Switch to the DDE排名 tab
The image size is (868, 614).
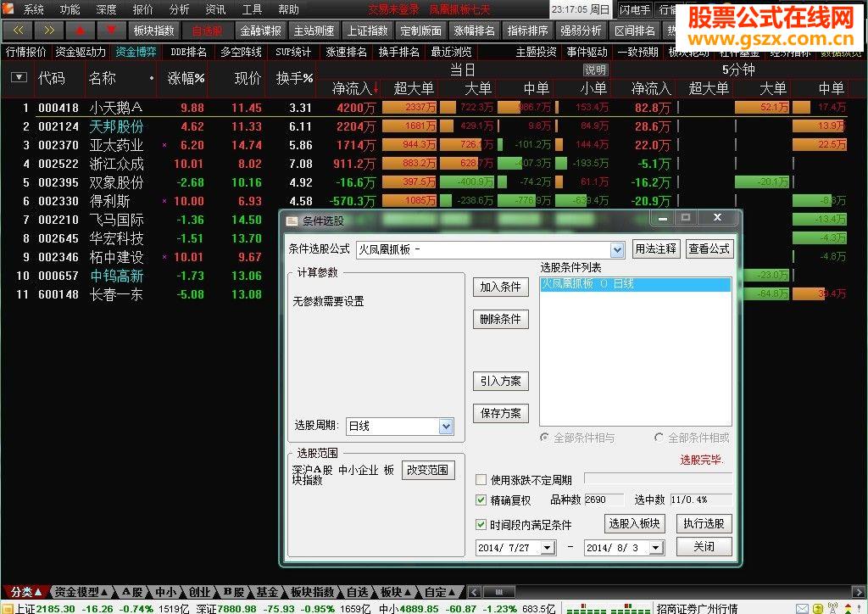click(x=189, y=52)
